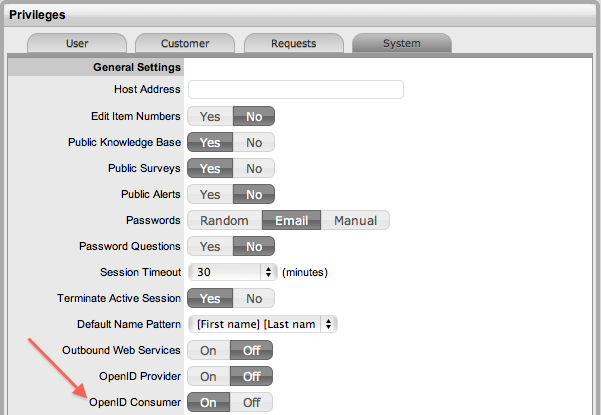Screen dimensions: 601x415
Task: Choose Manual for Passwords
Action: point(355,220)
